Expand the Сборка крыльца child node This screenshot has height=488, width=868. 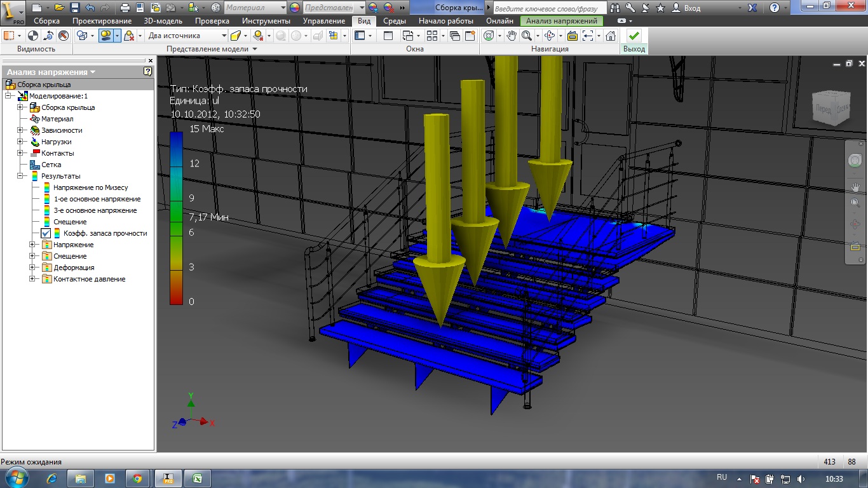point(21,107)
